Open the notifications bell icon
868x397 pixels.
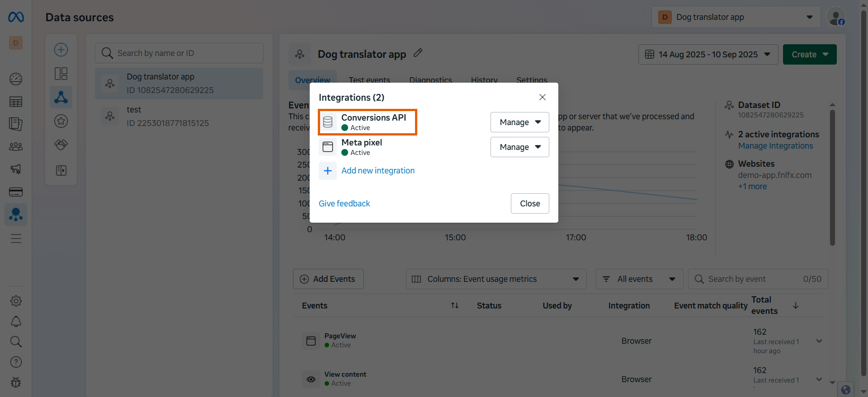[16, 321]
